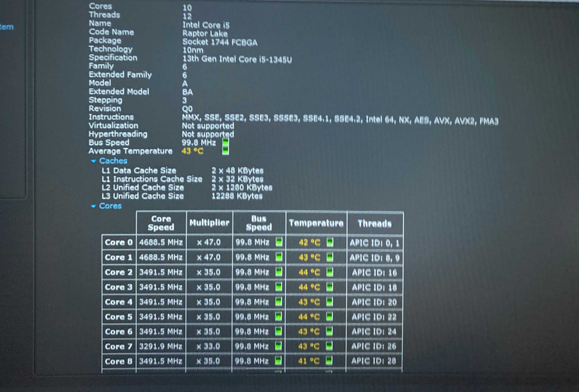The width and height of the screenshot is (579, 392).
Task: Click the Threads column header
Action: coord(374,223)
